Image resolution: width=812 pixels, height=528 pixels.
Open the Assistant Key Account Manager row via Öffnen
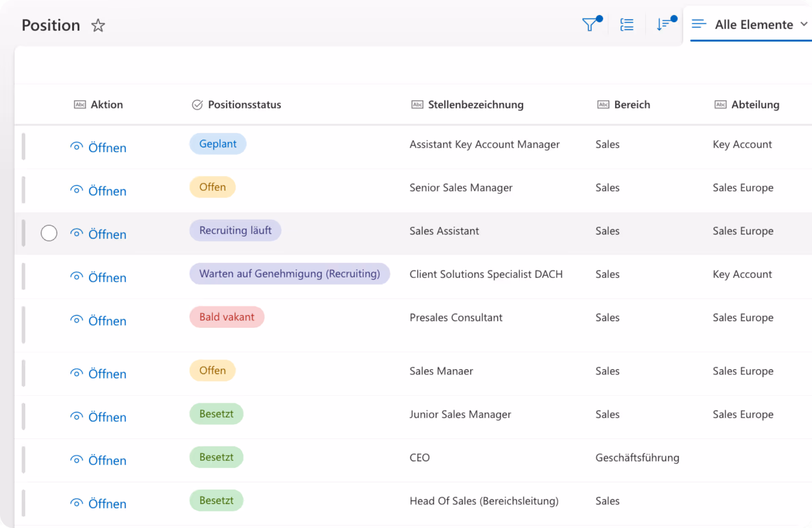(x=107, y=148)
